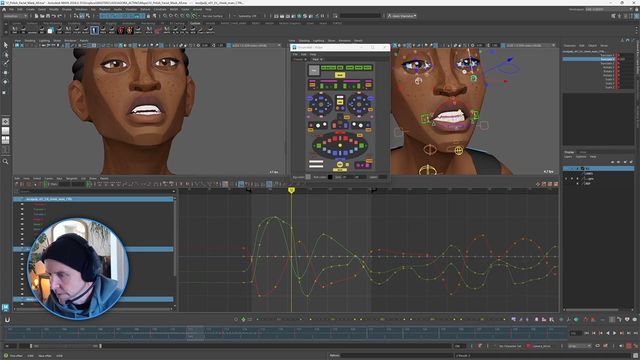Select the arrow Select tool in toolbox

[x=5, y=44]
